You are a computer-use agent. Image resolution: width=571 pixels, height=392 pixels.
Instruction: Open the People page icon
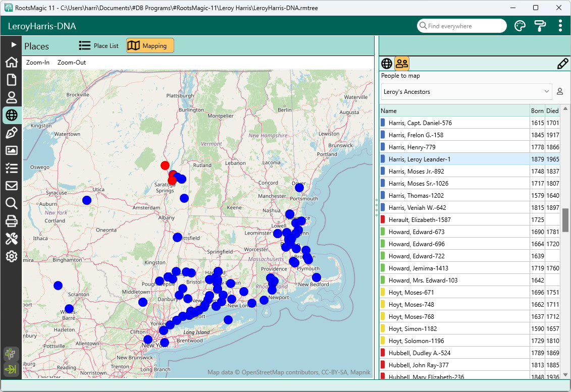(11, 97)
